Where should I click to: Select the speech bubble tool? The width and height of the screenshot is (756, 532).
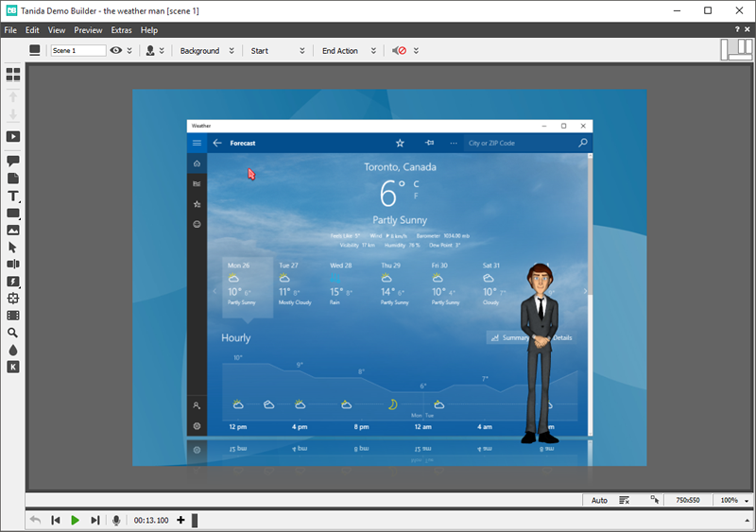(x=13, y=162)
